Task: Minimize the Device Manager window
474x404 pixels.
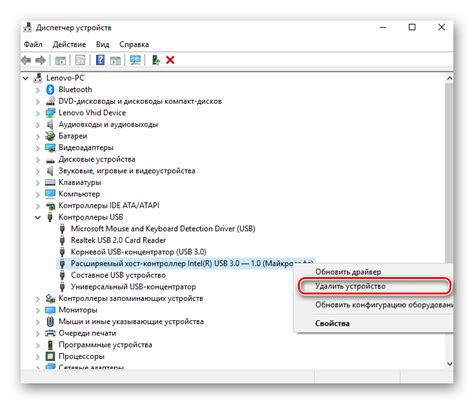Action: pyautogui.click(x=383, y=27)
